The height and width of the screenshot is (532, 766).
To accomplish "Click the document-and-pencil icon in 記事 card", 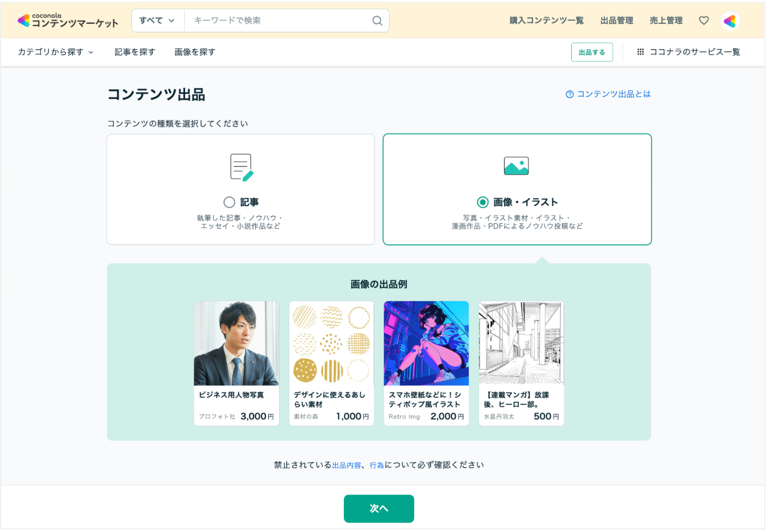I will click(240, 166).
